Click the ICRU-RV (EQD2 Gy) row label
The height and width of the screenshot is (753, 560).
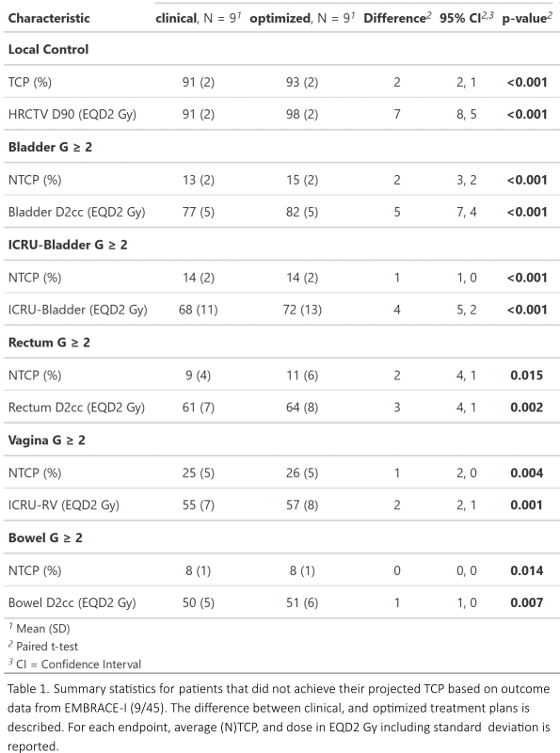click(64, 505)
